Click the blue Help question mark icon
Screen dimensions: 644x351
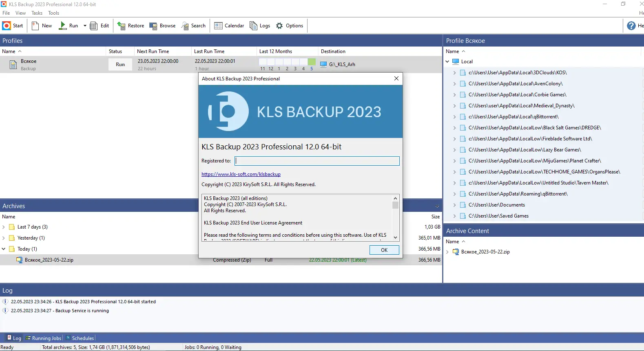point(631,26)
